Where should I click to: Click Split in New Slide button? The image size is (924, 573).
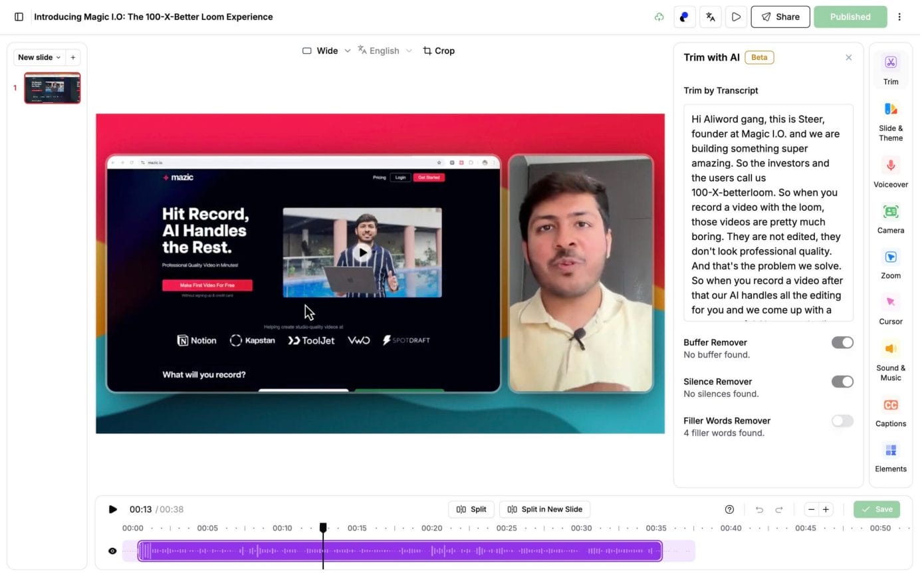coord(544,509)
